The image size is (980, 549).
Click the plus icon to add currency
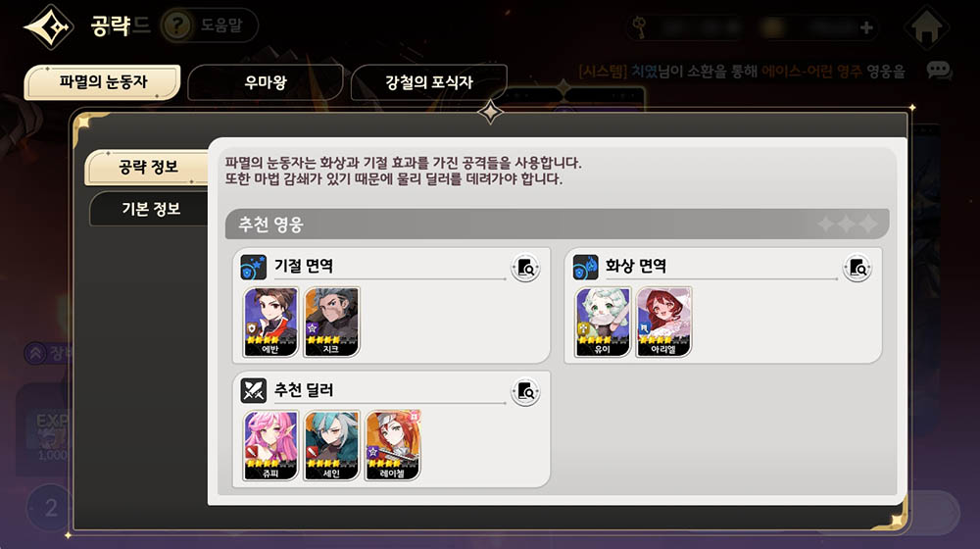(x=866, y=27)
